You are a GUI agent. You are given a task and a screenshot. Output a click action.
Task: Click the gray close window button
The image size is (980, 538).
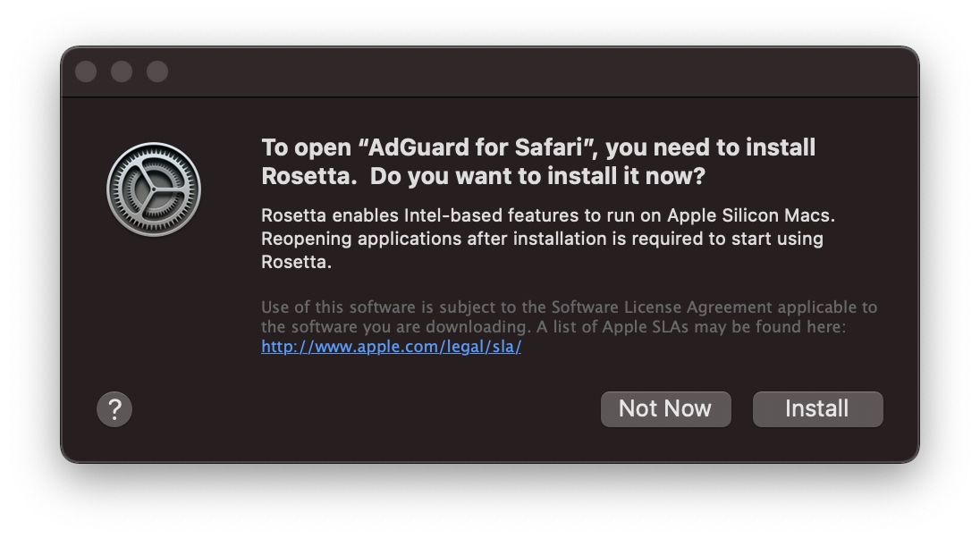[86, 71]
